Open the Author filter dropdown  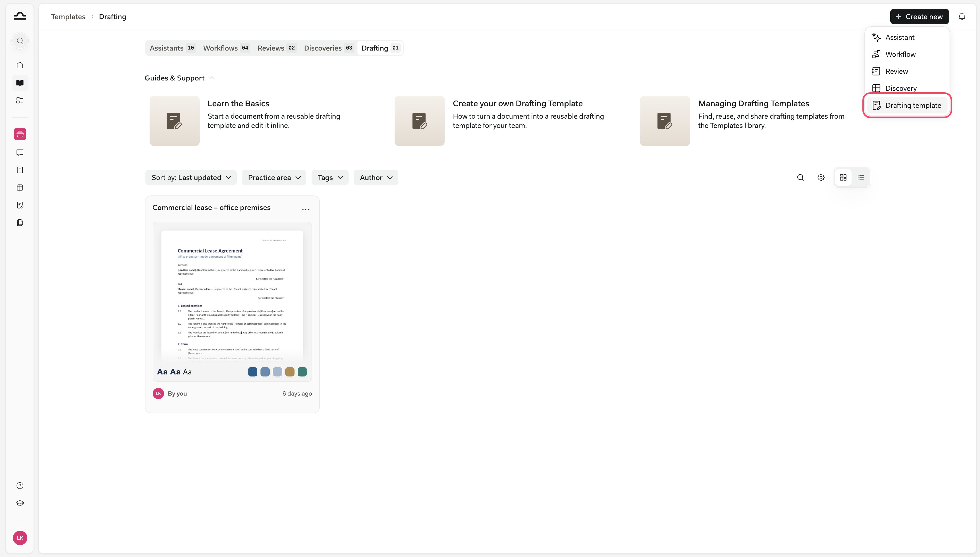(x=376, y=177)
